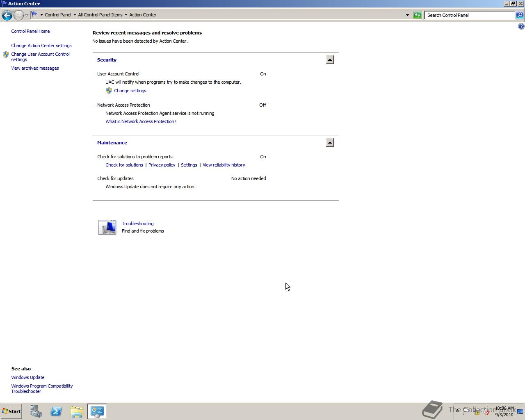Click the Back navigation arrow

[x=7, y=15]
